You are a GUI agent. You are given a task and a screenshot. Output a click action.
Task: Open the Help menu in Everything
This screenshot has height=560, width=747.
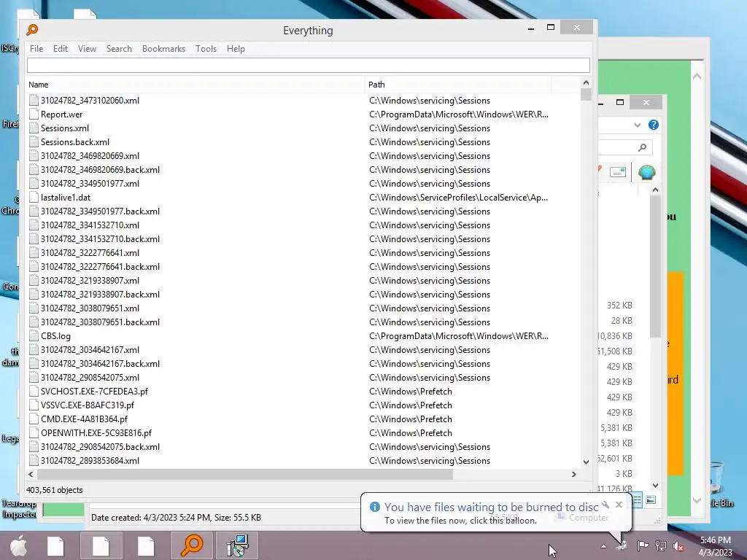click(236, 49)
